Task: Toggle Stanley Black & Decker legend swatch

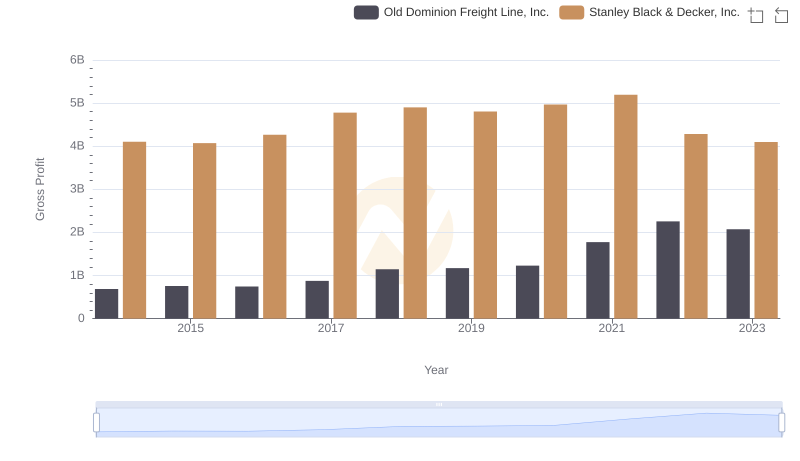Action: (x=571, y=12)
